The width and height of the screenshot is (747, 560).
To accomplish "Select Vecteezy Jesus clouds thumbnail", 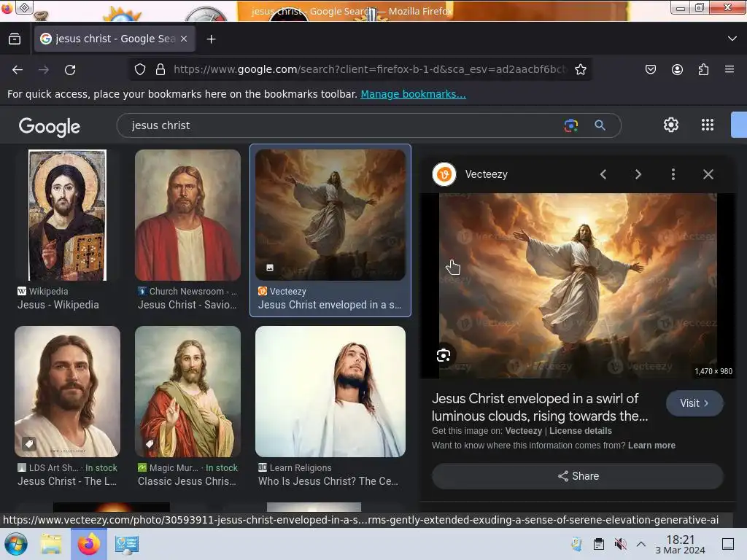I will (x=330, y=215).
